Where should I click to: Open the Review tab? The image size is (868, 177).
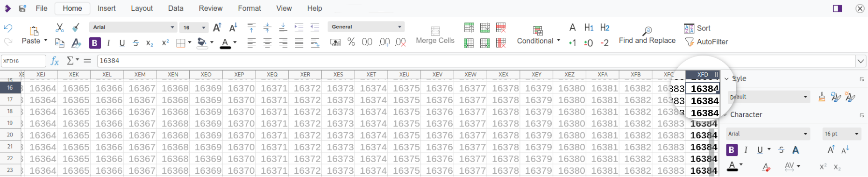point(211,8)
